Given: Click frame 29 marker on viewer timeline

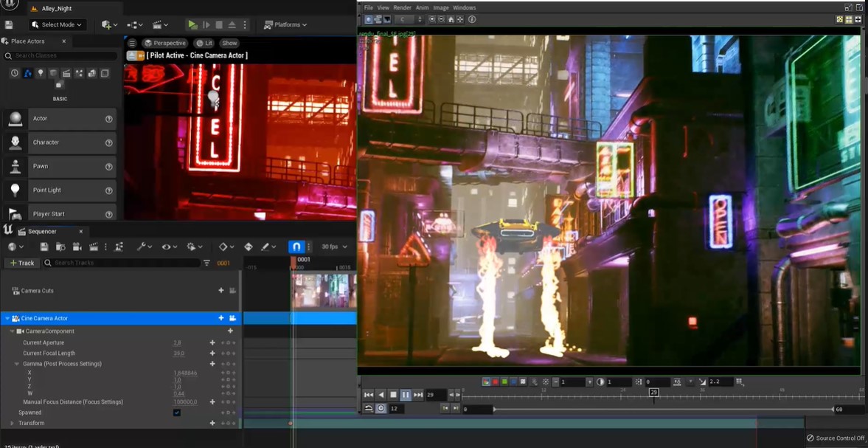Looking at the screenshot, I should [653, 392].
